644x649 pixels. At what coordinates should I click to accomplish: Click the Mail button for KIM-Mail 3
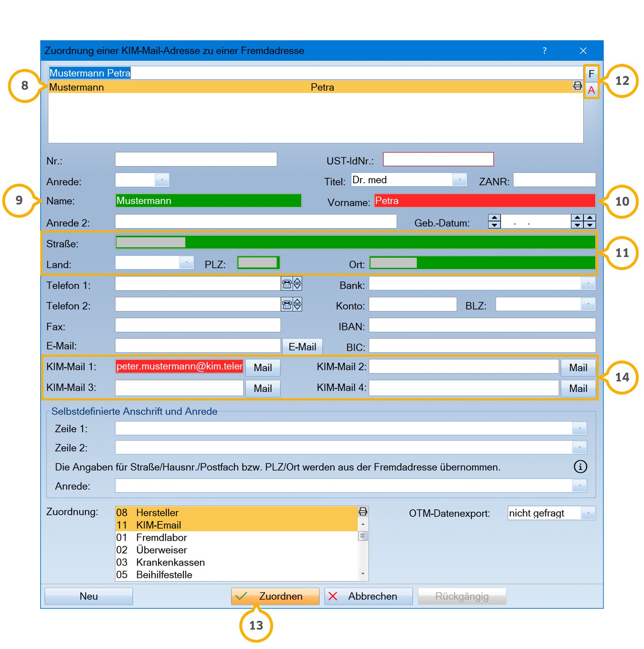pos(263,389)
